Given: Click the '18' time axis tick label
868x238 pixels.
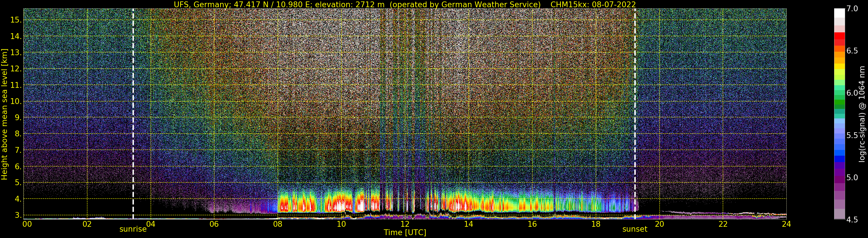Looking at the screenshot, I should pos(596,224).
